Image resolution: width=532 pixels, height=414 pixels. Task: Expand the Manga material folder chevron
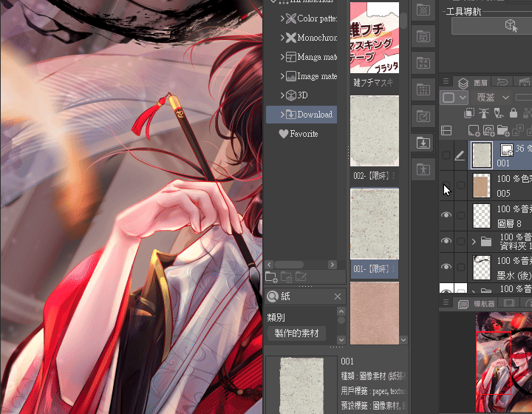[282, 57]
